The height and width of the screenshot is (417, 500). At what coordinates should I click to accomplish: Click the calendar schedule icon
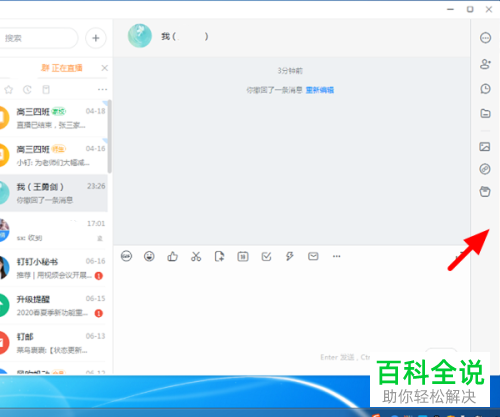click(243, 256)
